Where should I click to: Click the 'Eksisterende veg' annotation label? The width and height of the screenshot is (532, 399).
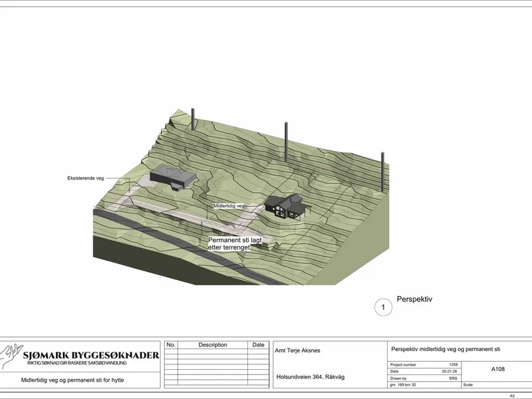click(86, 178)
